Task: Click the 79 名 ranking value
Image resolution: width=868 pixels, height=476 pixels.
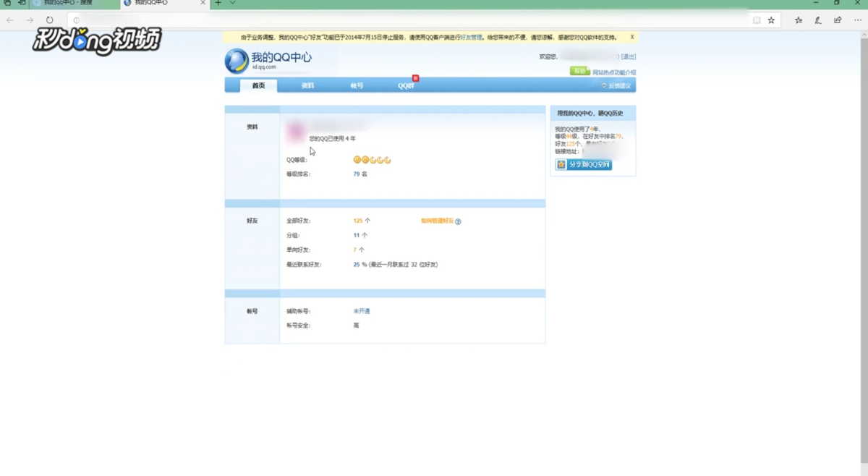Action: point(360,174)
